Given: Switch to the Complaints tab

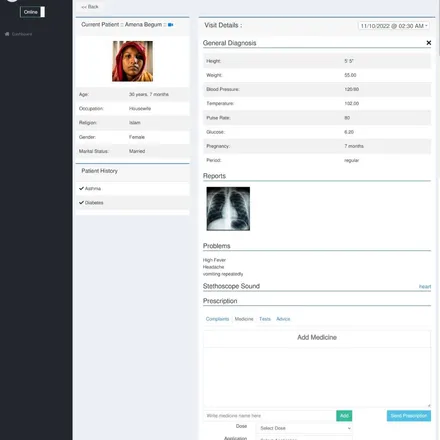Looking at the screenshot, I should pyautogui.click(x=217, y=319).
